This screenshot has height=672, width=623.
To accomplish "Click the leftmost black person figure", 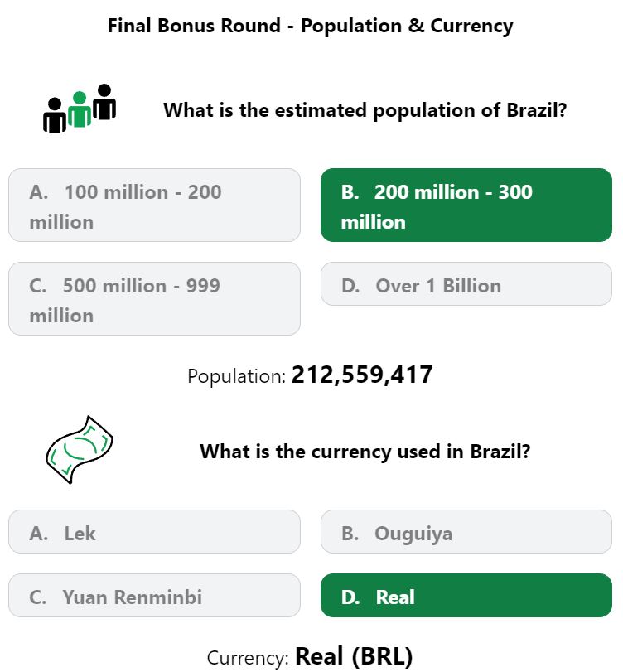I will coord(55,115).
